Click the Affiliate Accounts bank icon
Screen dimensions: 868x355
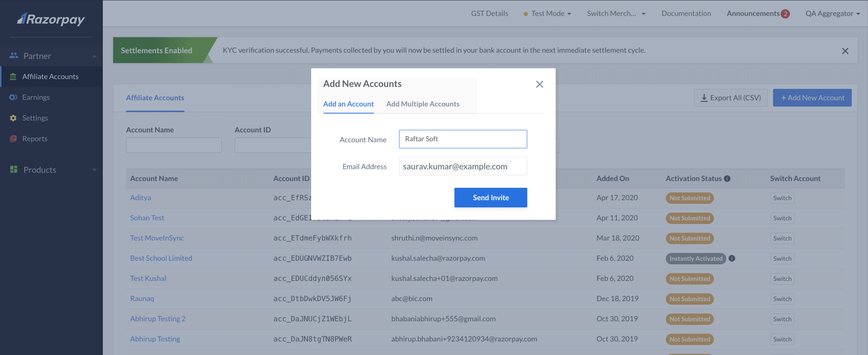point(13,77)
